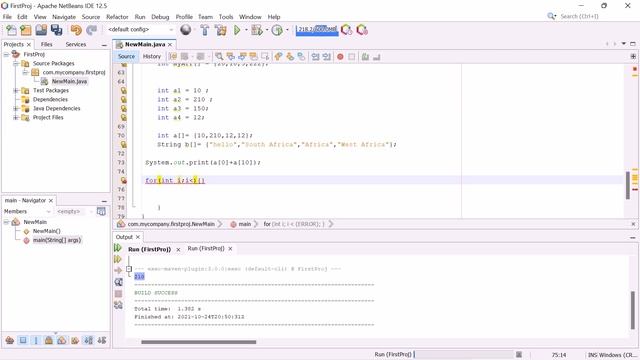
Task: Toggle Show Static Members filter in Navigator
Action: pyautogui.click(x=36, y=340)
